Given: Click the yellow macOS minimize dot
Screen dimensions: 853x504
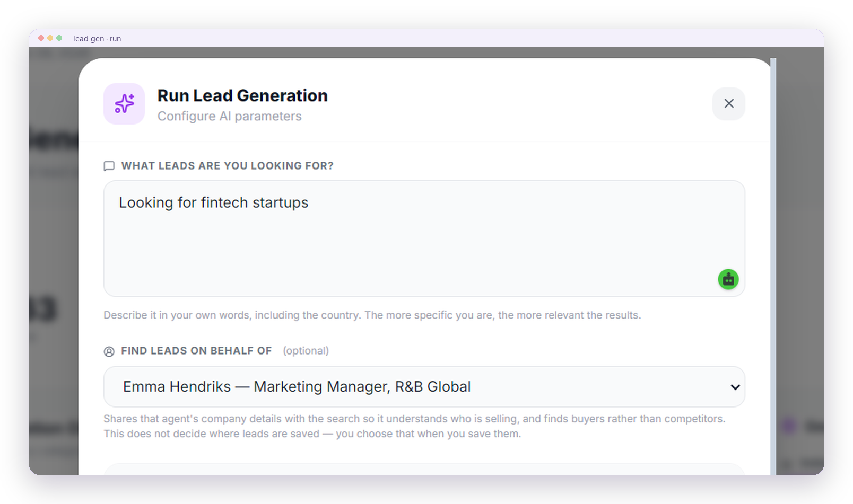Looking at the screenshot, I should [50, 38].
